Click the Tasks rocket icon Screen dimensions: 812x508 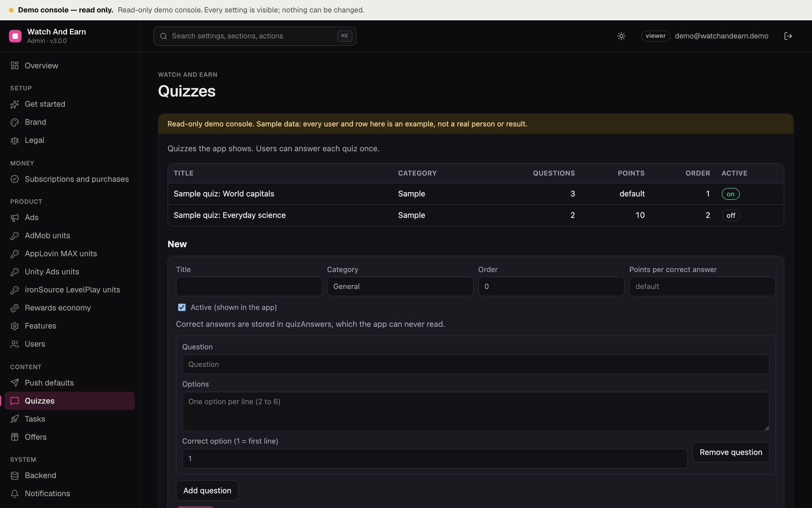[15, 419]
